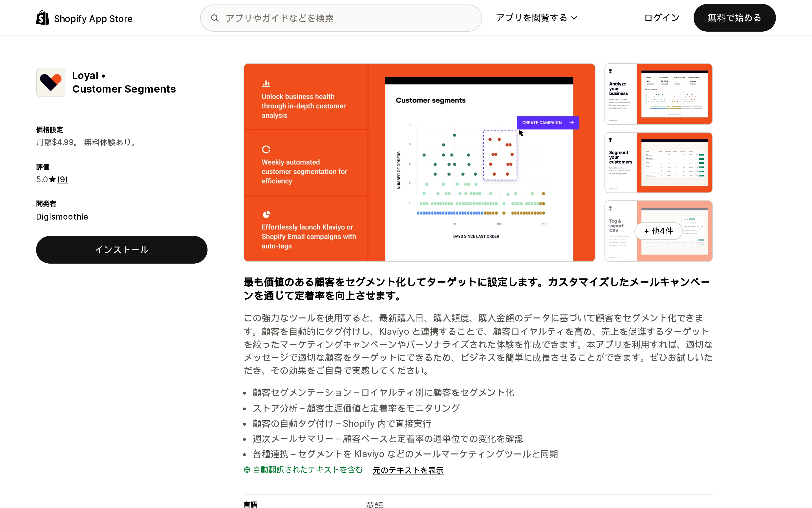Click the globe icon beside auto-translated text
The height and width of the screenshot is (508, 812).
tap(247, 470)
